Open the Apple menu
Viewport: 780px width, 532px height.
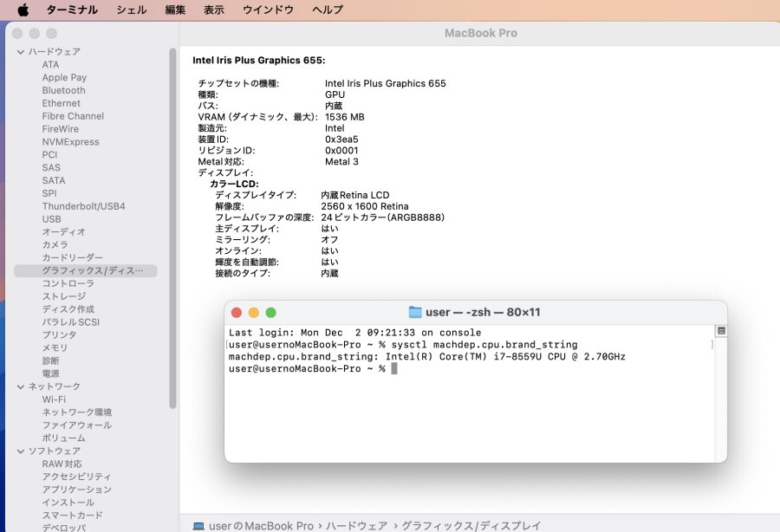coord(23,10)
